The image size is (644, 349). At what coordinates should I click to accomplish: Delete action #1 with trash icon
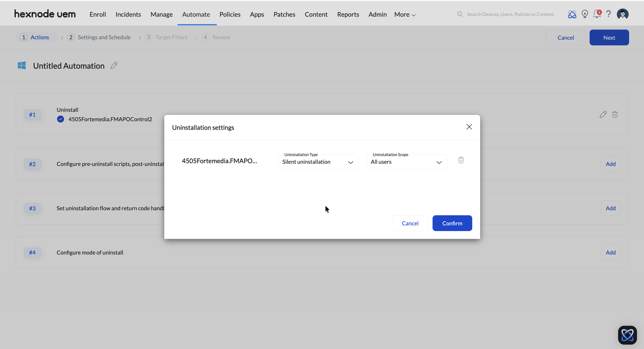615,114
